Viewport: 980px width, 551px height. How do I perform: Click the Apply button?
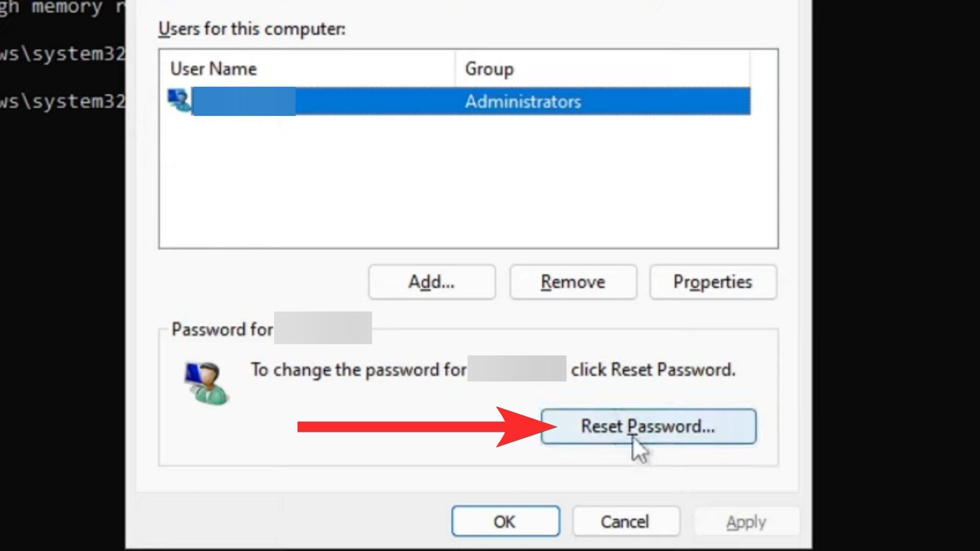pos(746,522)
